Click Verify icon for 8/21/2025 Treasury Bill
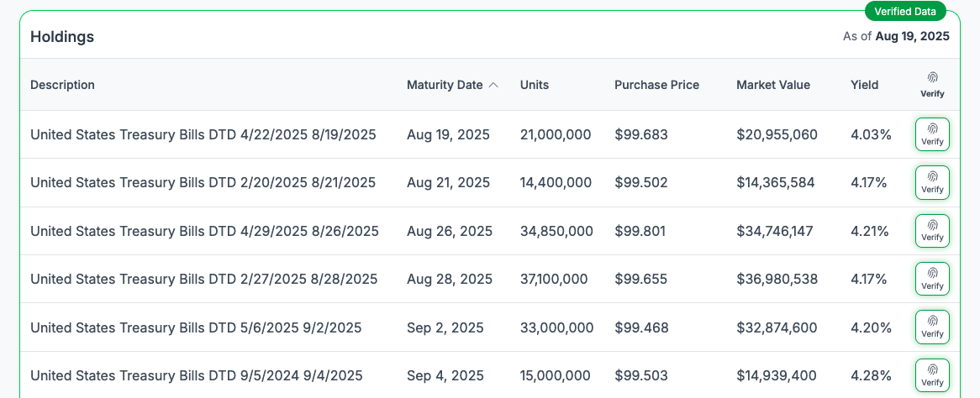Viewport: 980px width, 398px height. click(x=932, y=182)
